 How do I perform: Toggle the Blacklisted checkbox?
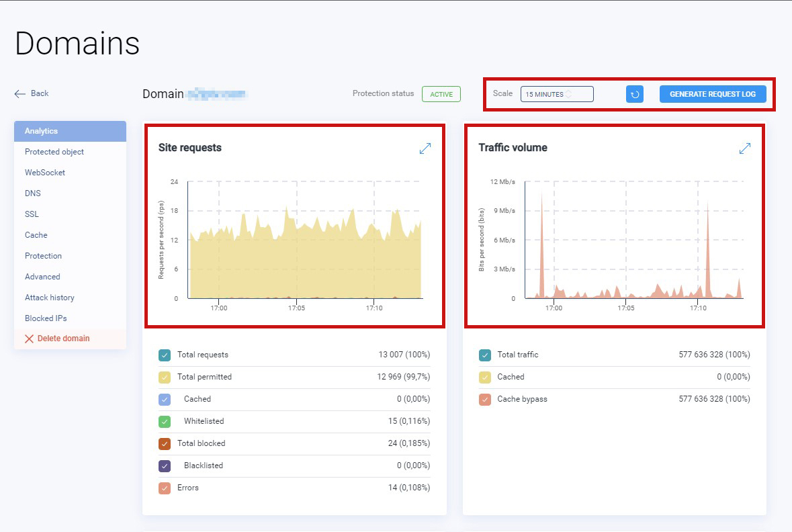tap(165, 465)
